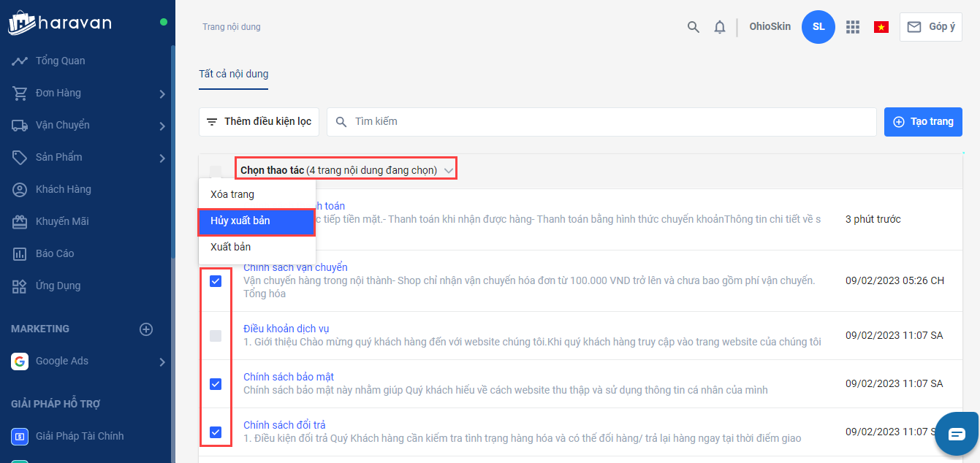Click Giải Pháp Tài Chính money icon

pyautogui.click(x=20, y=436)
